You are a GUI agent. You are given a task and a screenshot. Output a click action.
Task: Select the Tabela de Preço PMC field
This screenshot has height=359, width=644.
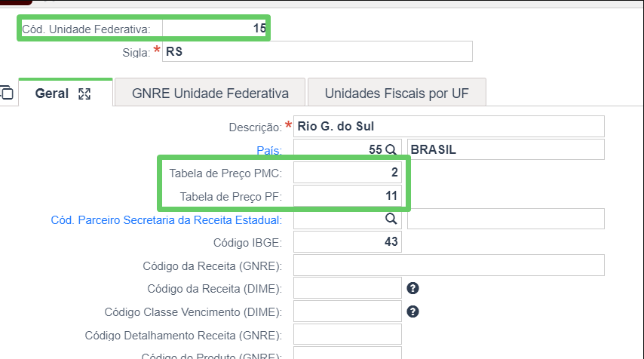point(348,173)
